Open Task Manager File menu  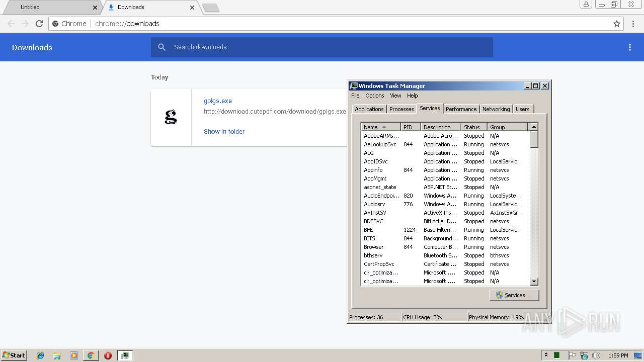355,96
